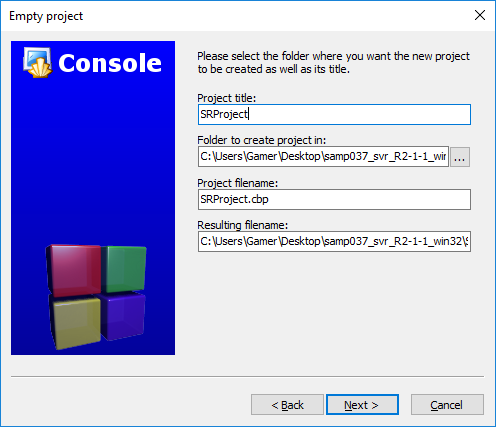The width and height of the screenshot is (496, 427).
Task: Click the Console heading text
Action: (x=110, y=63)
